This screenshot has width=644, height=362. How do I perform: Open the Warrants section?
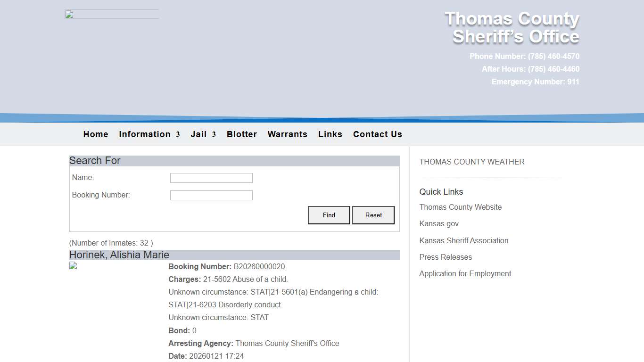pyautogui.click(x=287, y=134)
